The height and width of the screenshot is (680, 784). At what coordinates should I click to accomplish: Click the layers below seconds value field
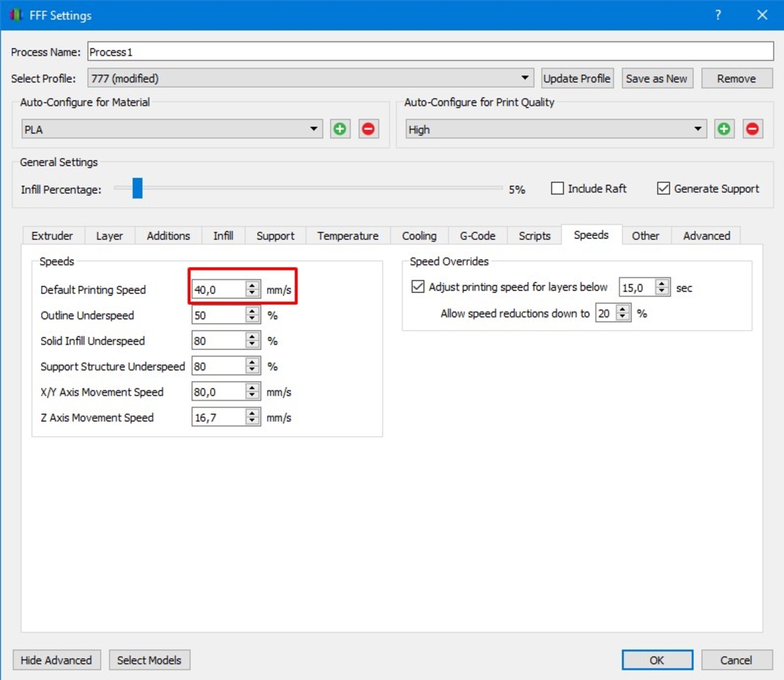[x=637, y=287]
